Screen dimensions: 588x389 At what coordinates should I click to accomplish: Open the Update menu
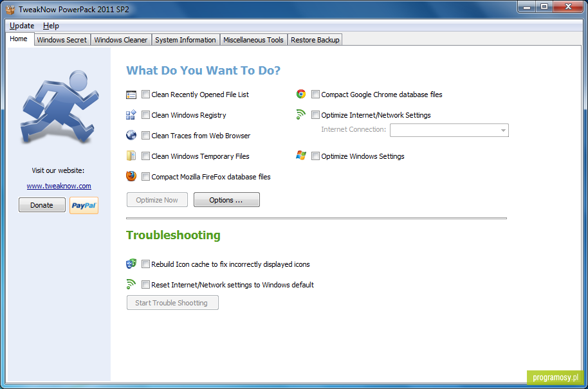(22, 26)
